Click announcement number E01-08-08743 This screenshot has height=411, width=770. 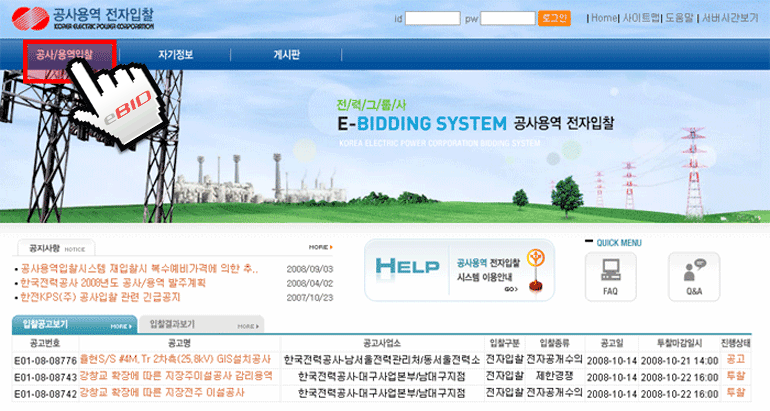click(x=46, y=377)
